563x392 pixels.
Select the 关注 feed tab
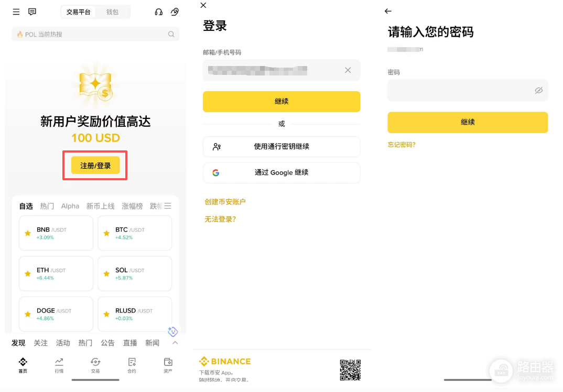point(40,343)
